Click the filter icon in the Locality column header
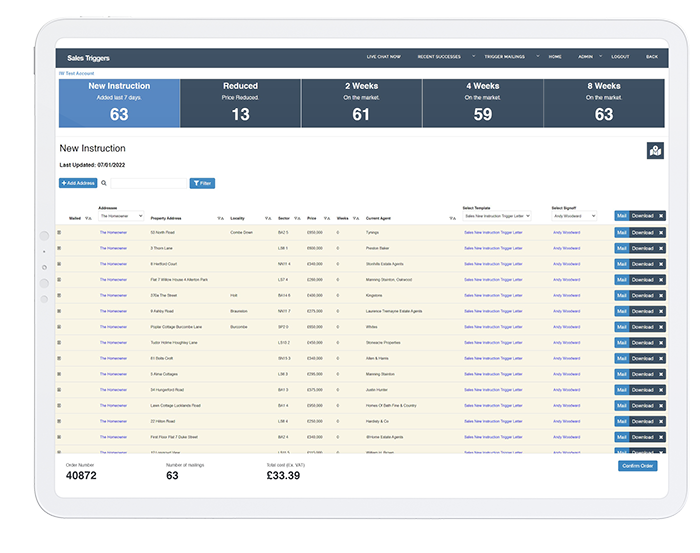Screen dimensions: 700x553 click(x=267, y=217)
